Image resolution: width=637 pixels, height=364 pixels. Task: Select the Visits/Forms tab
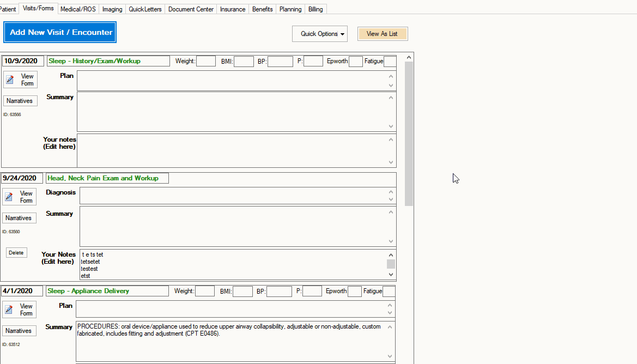click(38, 8)
